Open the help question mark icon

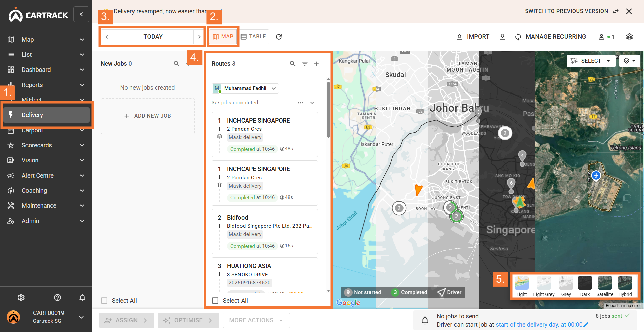tap(57, 297)
